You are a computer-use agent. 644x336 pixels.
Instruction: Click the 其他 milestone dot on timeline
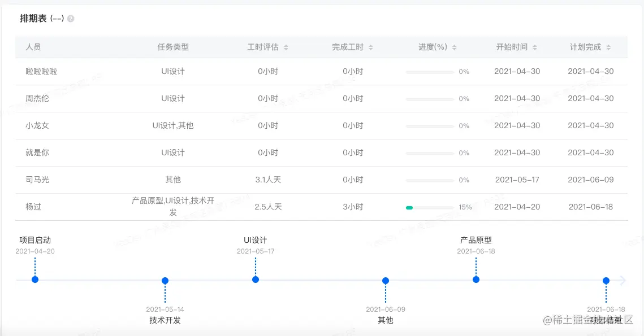(x=385, y=280)
